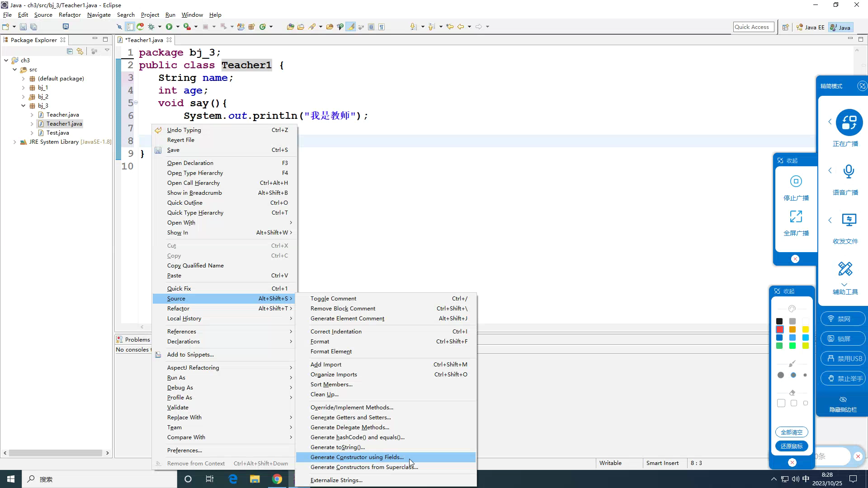868x488 pixels.
Task: Click the restore mouse button
Action: point(792,446)
